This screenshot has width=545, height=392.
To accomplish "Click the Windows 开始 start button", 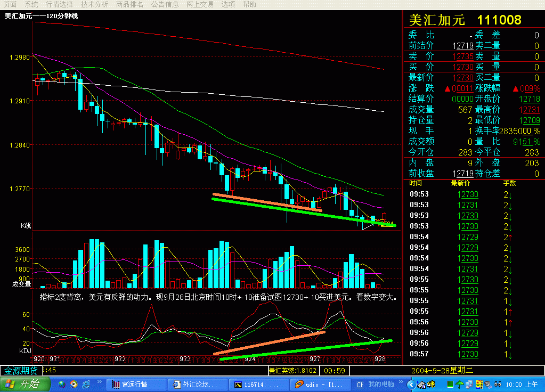I will [25, 385].
